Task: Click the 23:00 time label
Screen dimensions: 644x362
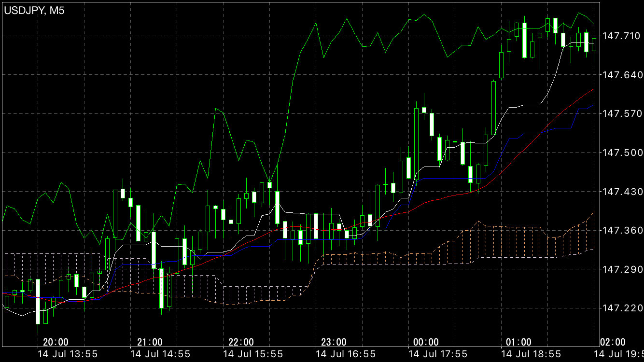Action: (334, 342)
